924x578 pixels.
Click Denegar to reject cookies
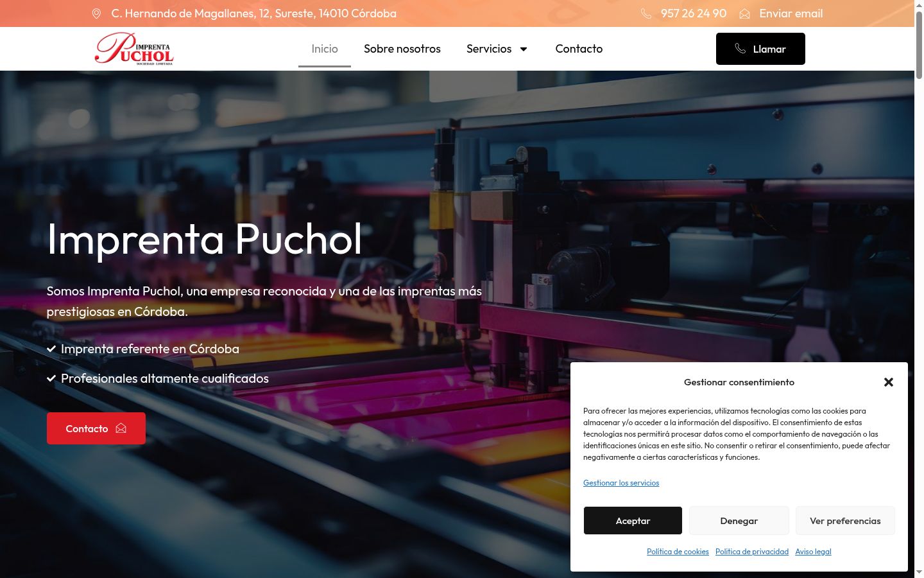pos(739,521)
